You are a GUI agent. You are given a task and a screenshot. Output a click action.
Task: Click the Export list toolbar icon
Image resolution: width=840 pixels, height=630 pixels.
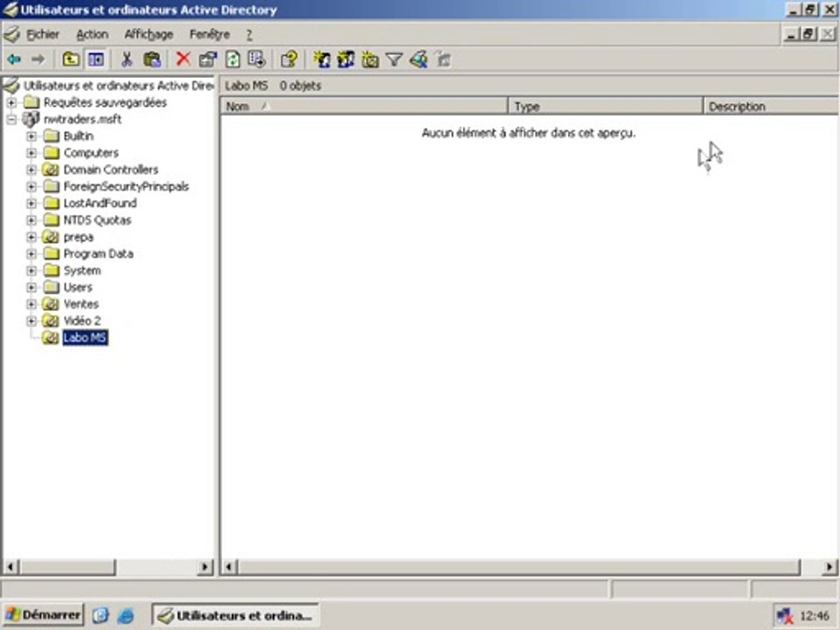(x=256, y=59)
